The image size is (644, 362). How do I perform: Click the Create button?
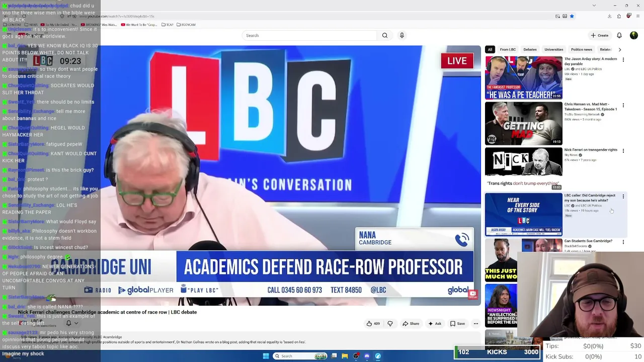[x=600, y=35]
